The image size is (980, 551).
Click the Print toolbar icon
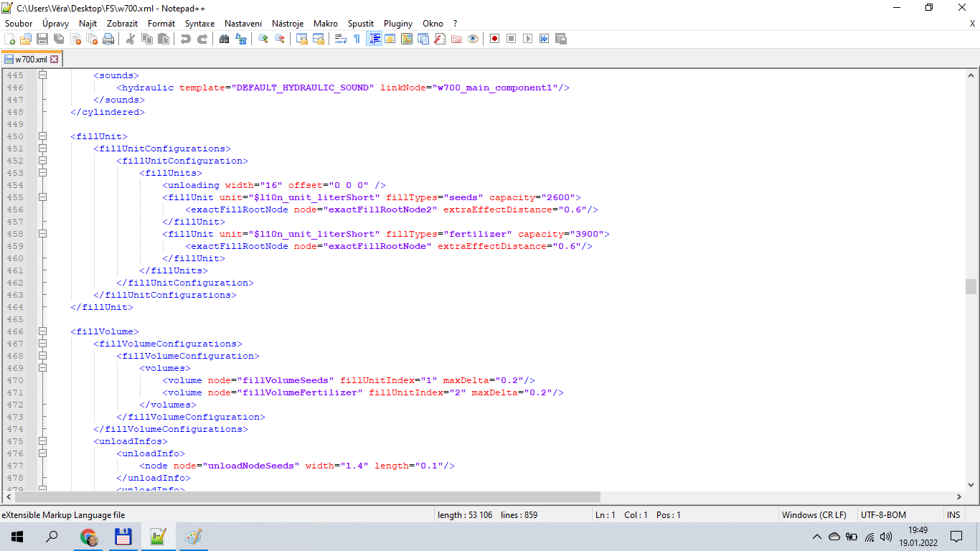108,39
